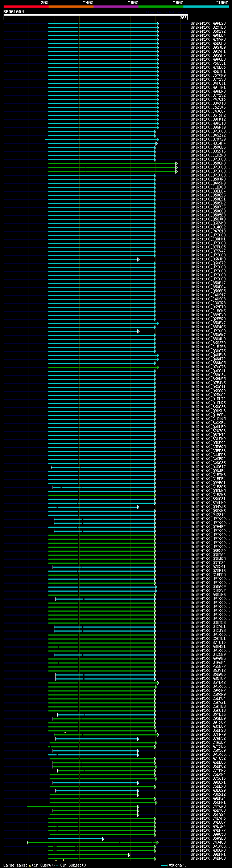Select hit label UniRef100_B6T9H2

click(x=208, y=115)
